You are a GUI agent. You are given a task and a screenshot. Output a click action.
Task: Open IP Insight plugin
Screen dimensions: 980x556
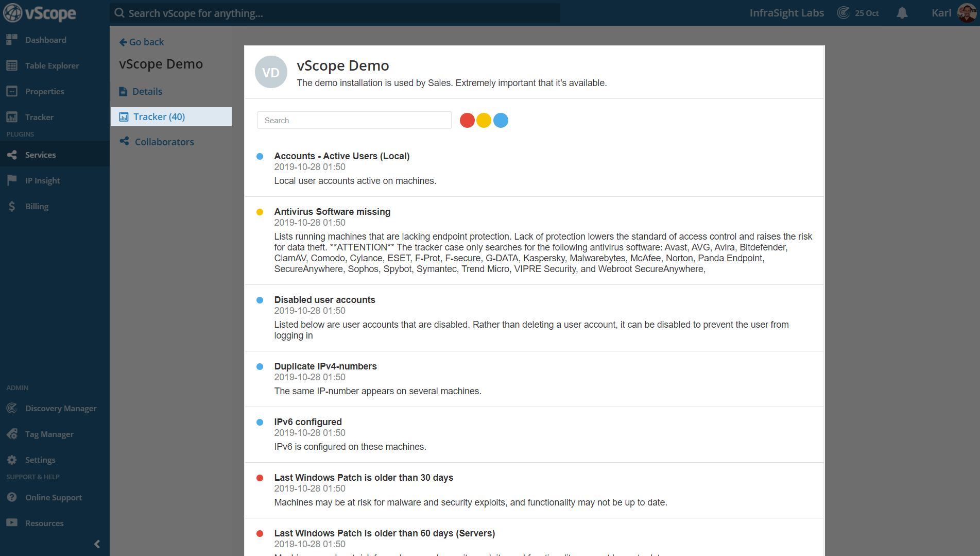pyautogui.click(x=42, y=180)
